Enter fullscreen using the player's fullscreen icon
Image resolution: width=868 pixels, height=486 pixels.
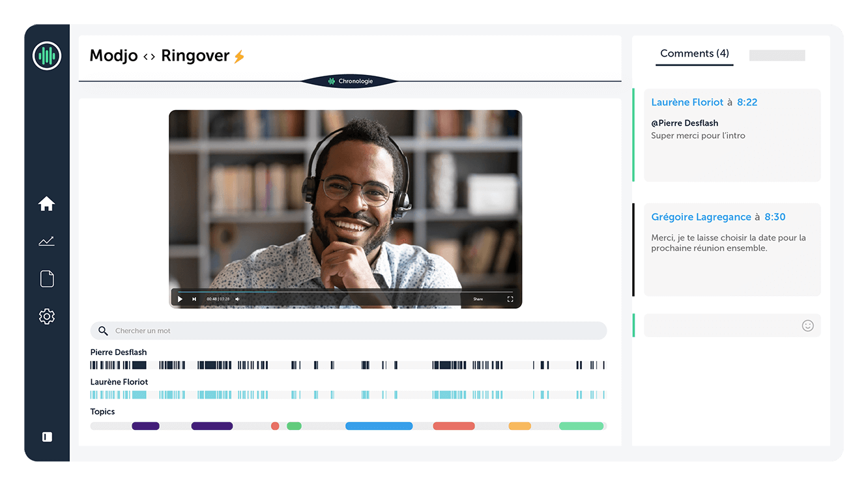(x=511, y=299)
